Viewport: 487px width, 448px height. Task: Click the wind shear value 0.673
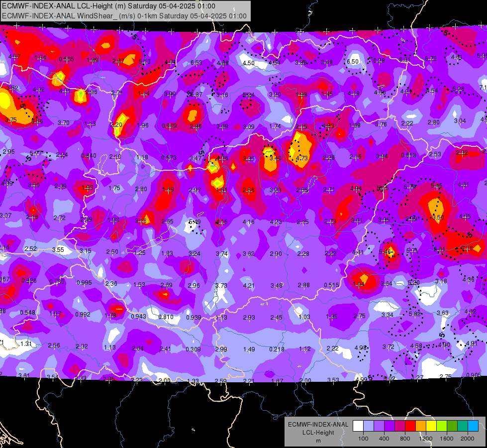pos(169,158)
